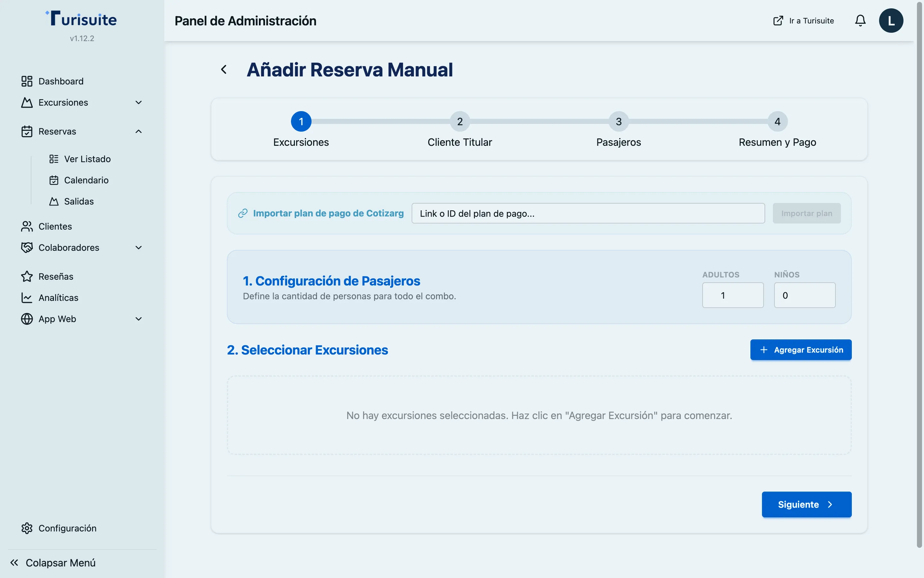
Task: Click the Excursiones mountain icon
Action: pyautogui.click(x=27, y=102)
